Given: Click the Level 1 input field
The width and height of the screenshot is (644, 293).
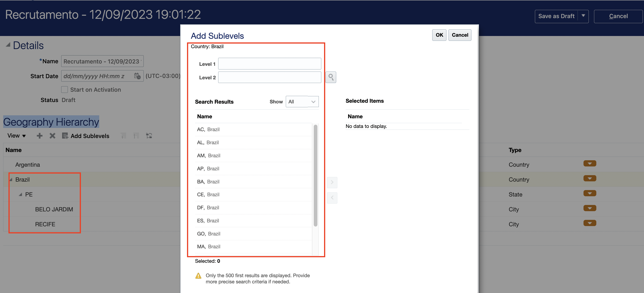Looking at the screenshot, I should (270, 64).
